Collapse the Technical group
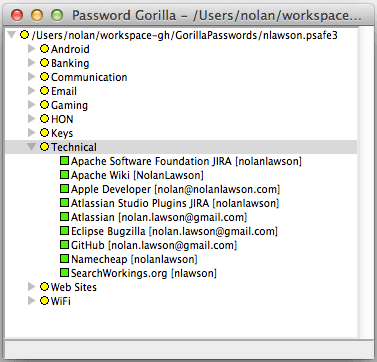Image resolution: width=377 pixels, height=362 pixels. (x=32, y=147)
